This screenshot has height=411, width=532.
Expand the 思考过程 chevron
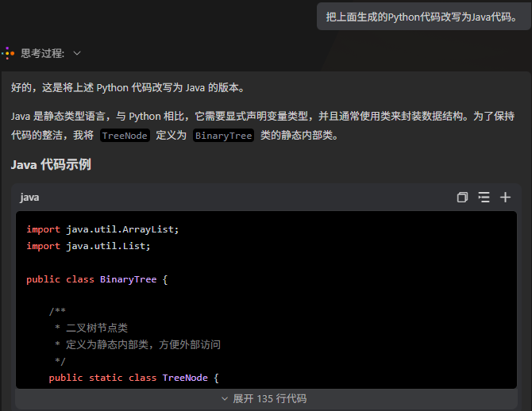[77, 53]
